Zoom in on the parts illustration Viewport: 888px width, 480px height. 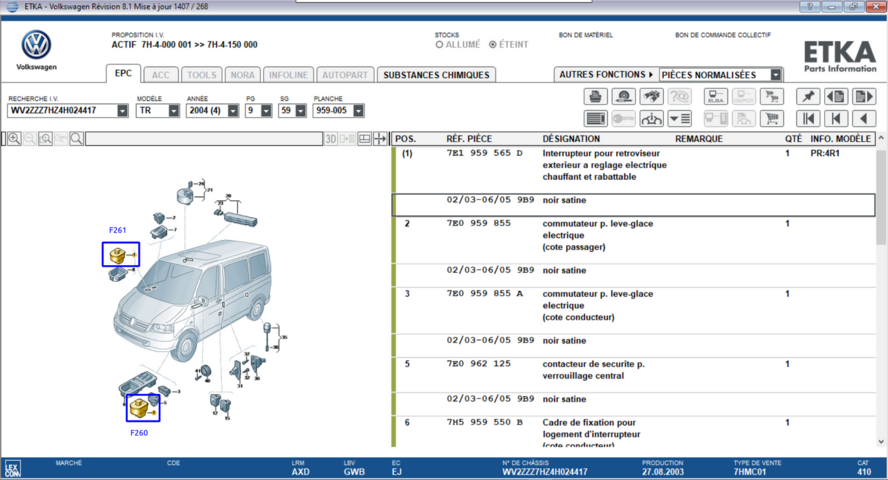[x=14, y=139]
